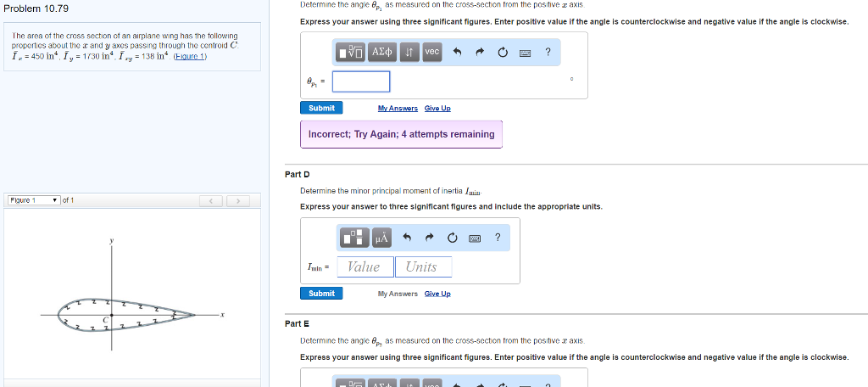Open My Answers for the angle question
Screen dimensions: 868x387
[x=398, y=108]
